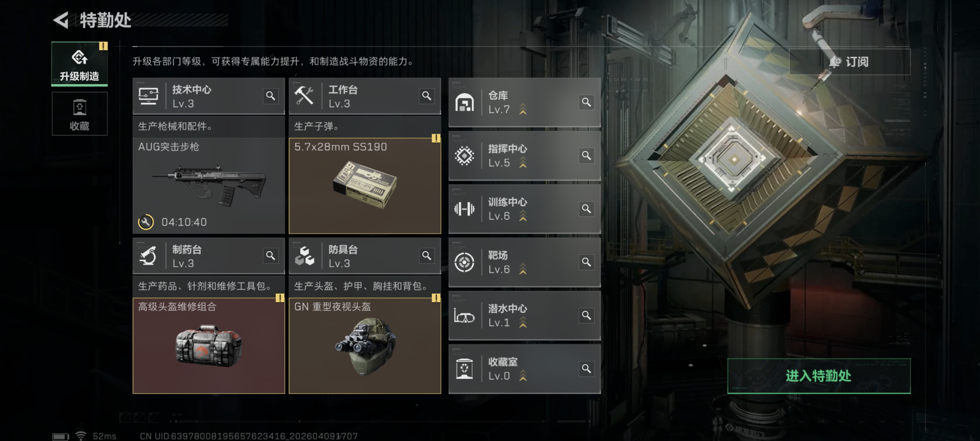
Task: Select the AUG突击步枪 production card
Action: pos(209,186)
